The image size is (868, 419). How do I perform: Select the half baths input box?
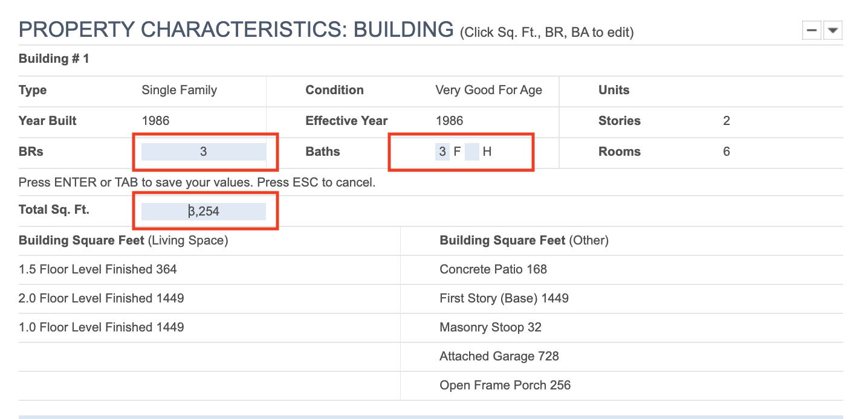(x=472, y=152)
